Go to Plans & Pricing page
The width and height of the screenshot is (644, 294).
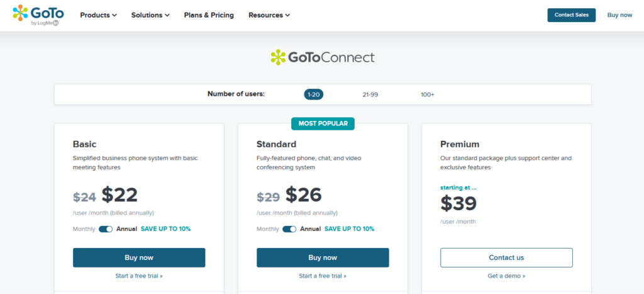209,15
